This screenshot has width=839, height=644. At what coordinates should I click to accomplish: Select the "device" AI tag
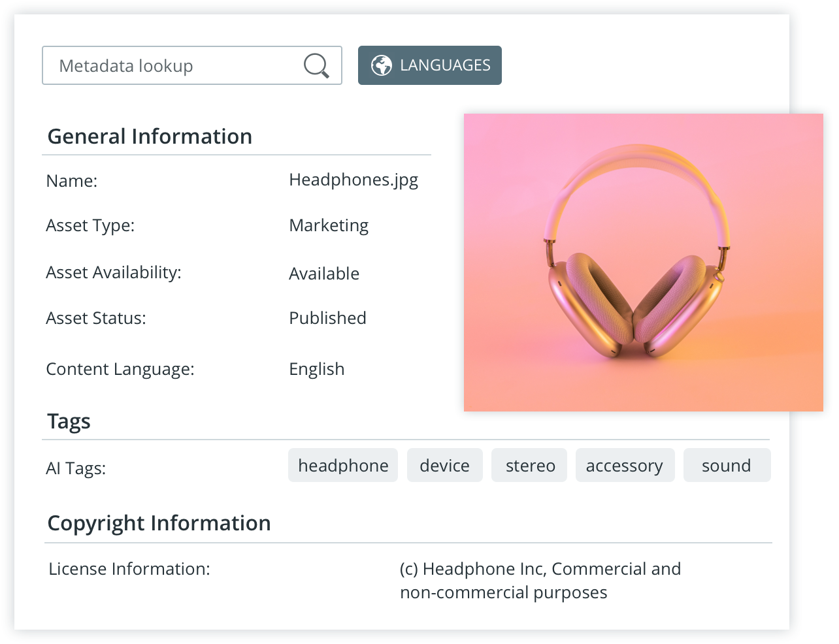pyautogui.click(x=444, y=466)
